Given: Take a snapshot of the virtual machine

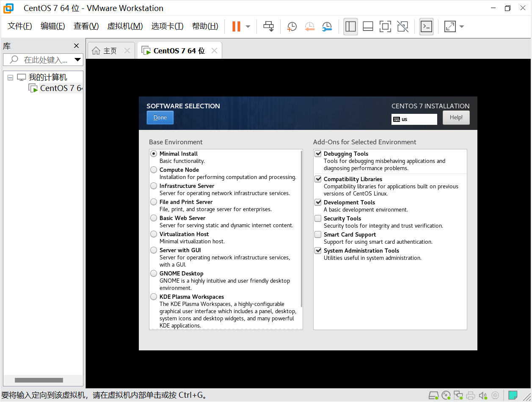Looking at the screenshot, I should tap(292, 27).
